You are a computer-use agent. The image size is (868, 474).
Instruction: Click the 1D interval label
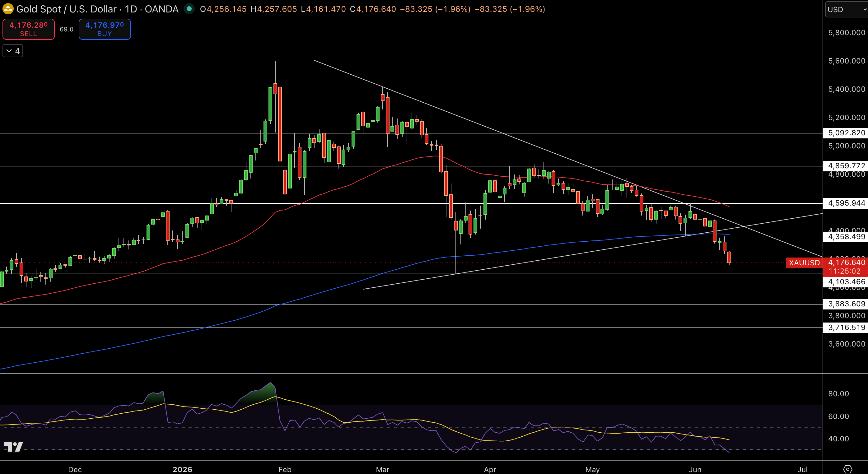(x=131, y=9)
